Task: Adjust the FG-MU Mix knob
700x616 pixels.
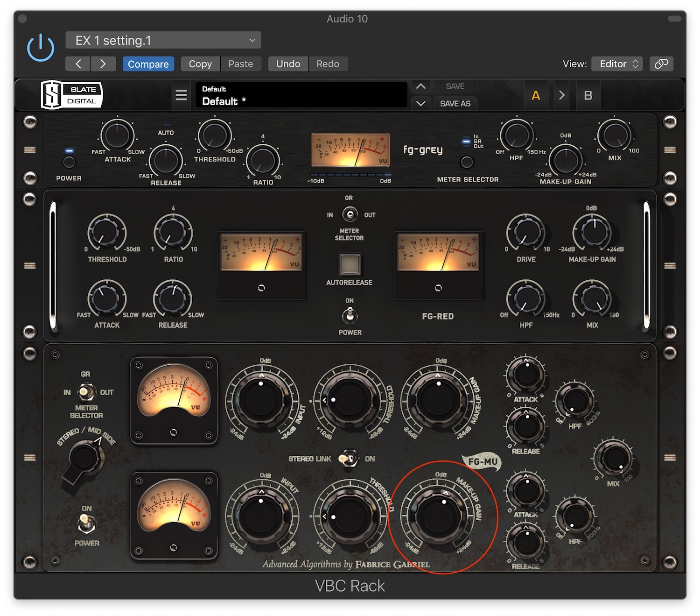Action: pyautogui.click(x=613, y=459)
